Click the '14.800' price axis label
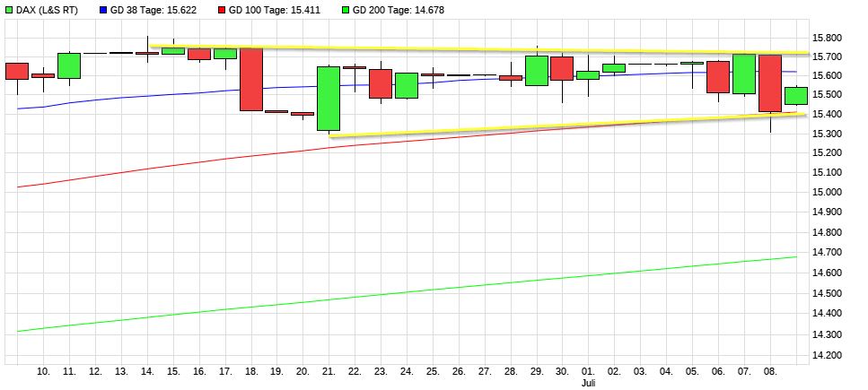This screenshot has width=868, height=390. [x=827, y=232]
